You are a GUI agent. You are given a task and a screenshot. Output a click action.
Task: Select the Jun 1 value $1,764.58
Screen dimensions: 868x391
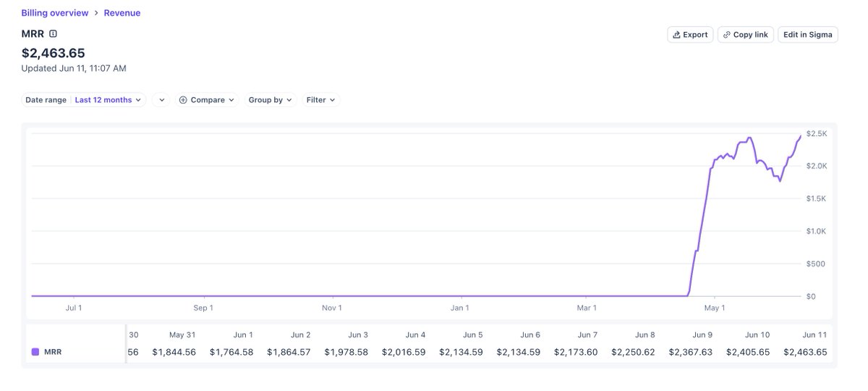(x=231, y=353)
